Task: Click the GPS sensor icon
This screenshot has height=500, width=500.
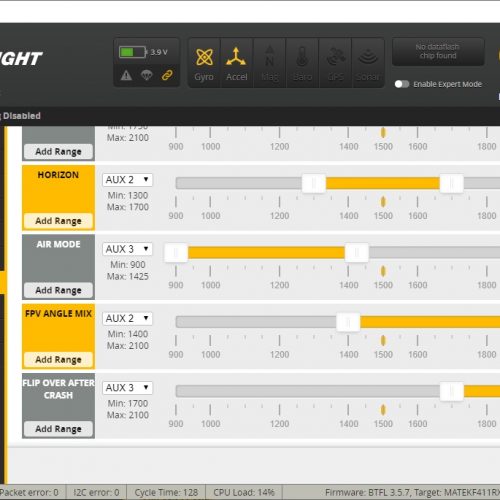Action: (x=335, y=63)
